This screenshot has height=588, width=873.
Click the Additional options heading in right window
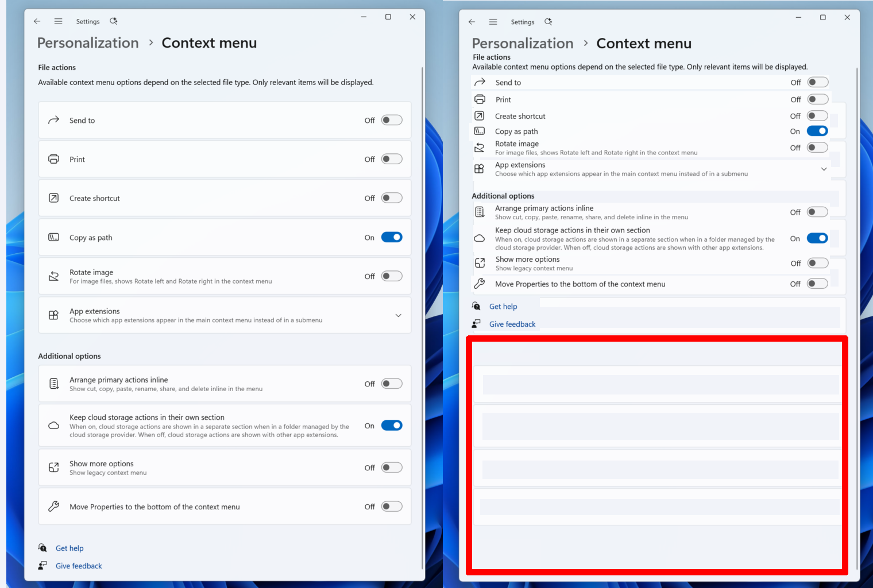point(503,196)
